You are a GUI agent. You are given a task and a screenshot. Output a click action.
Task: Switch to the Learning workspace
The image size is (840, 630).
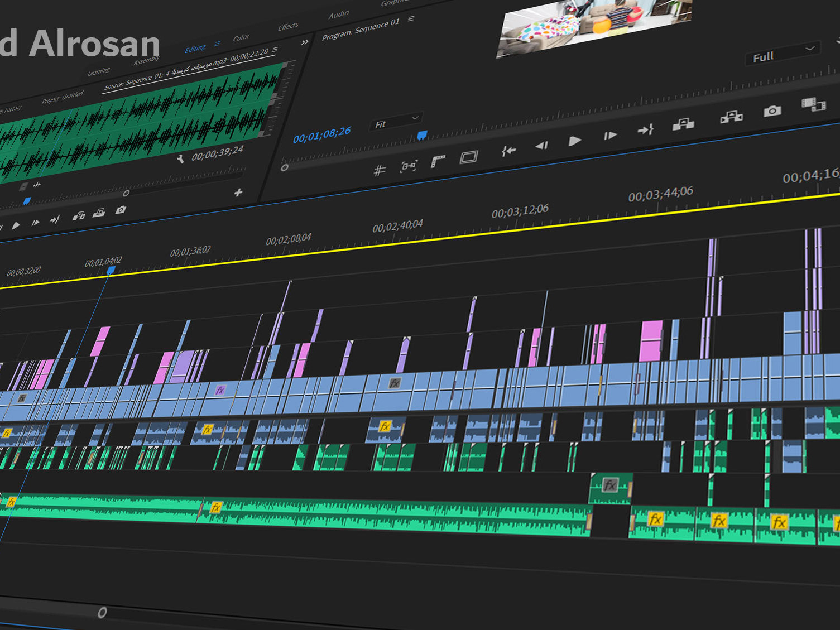pos(99,71)
